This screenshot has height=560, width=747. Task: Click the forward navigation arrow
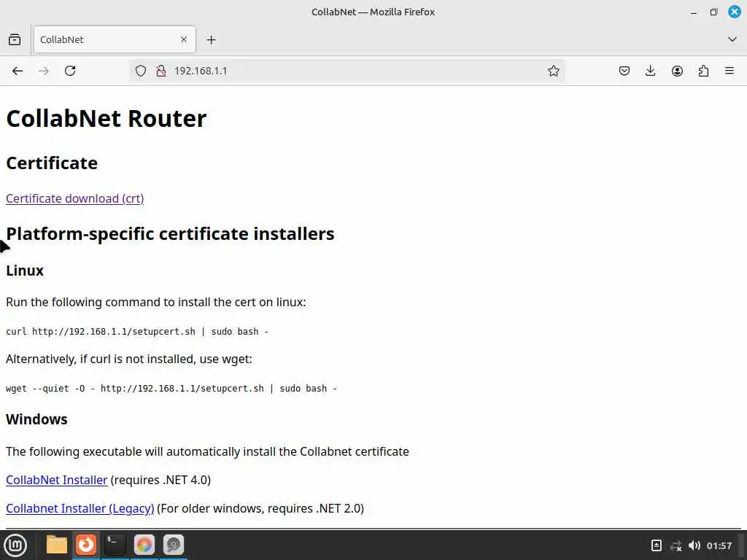click(x=44, y=71)
